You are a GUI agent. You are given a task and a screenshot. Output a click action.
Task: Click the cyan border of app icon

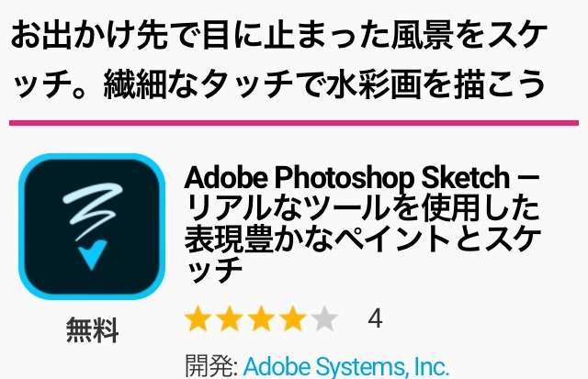92,156
